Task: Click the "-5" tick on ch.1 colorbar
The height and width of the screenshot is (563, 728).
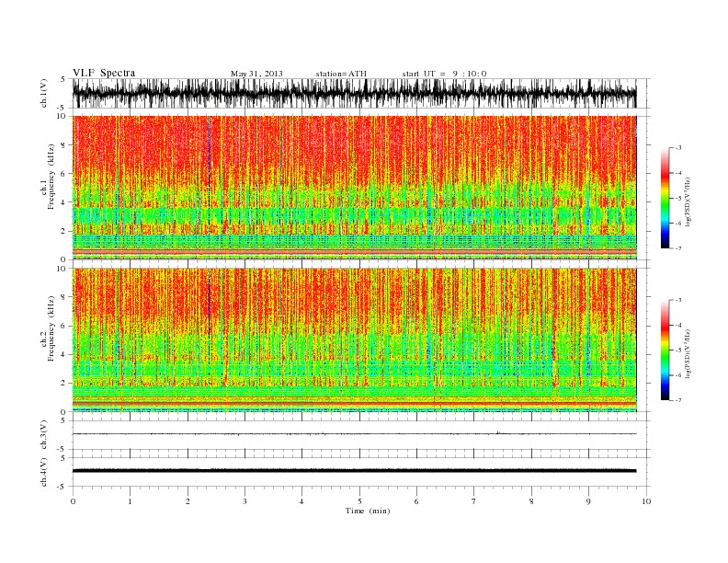Action: [x=678, y=198]
